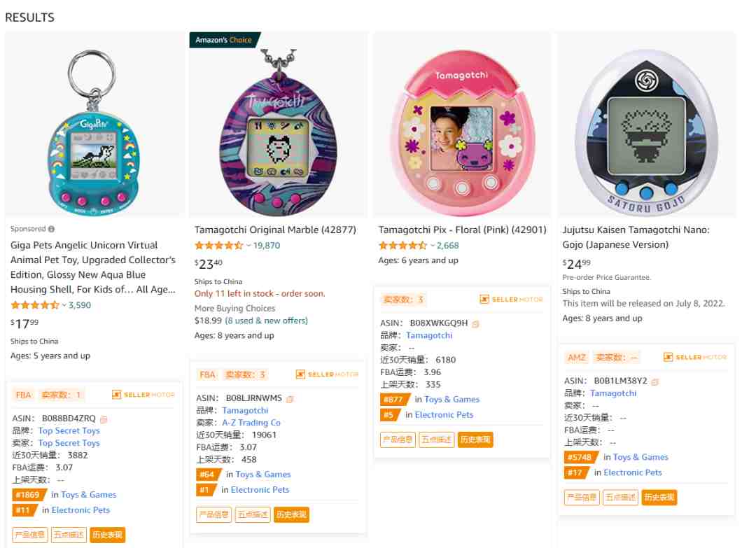Expand the rating breakdown for Tamagotchi Pix Floral
756x548 pixels.
pos(433,246)
